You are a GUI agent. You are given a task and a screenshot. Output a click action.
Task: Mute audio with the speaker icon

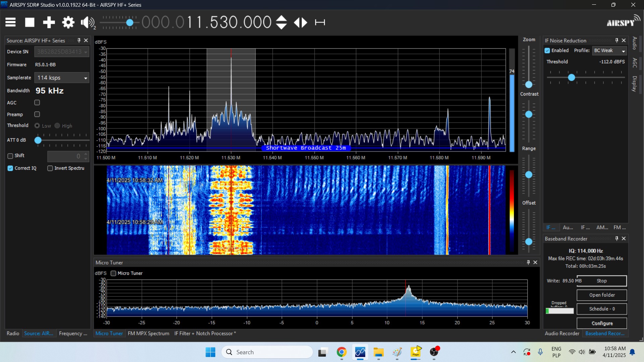tap(88, 22)
